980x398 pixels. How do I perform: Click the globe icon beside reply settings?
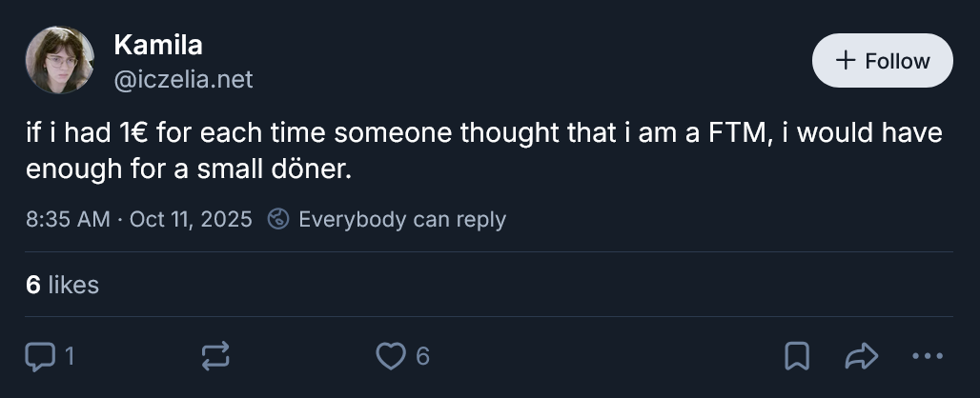pyautogui.click(x=278, y=219)
